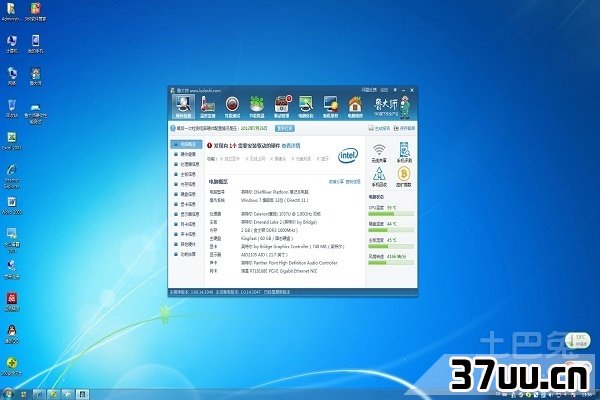Select 内存信息 memory info in sidebar
This screenshot has width=600, height=400.
186,184
